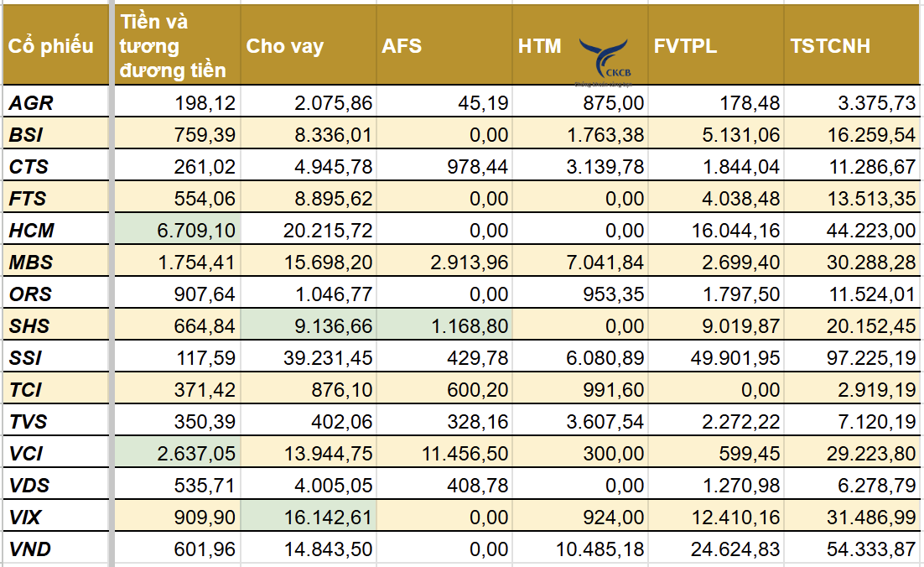This screenshot has width=924, height=567.
Task: Click the SSI row label
Action: coord(28,358)
